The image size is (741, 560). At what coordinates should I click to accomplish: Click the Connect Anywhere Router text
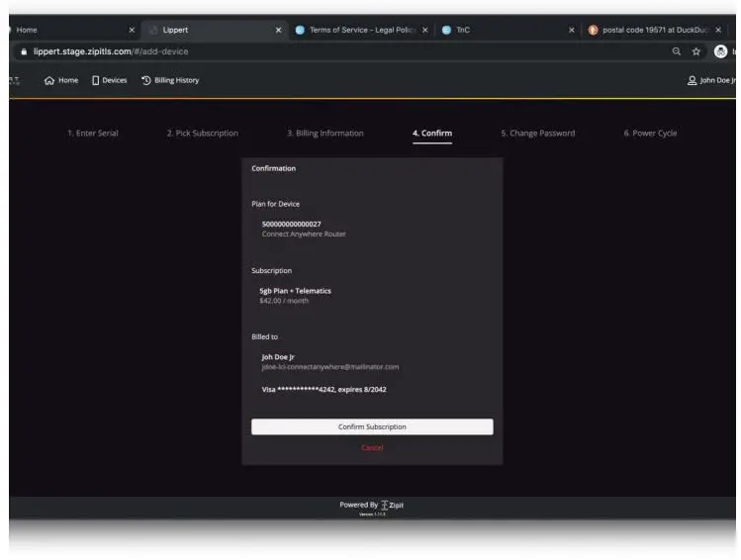(x=304, y=233)
